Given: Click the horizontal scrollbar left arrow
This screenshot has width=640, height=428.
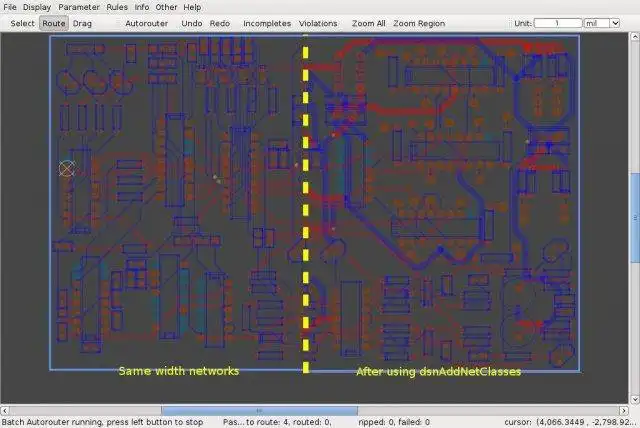Looking at the screenshot, I should click(4, 410).
